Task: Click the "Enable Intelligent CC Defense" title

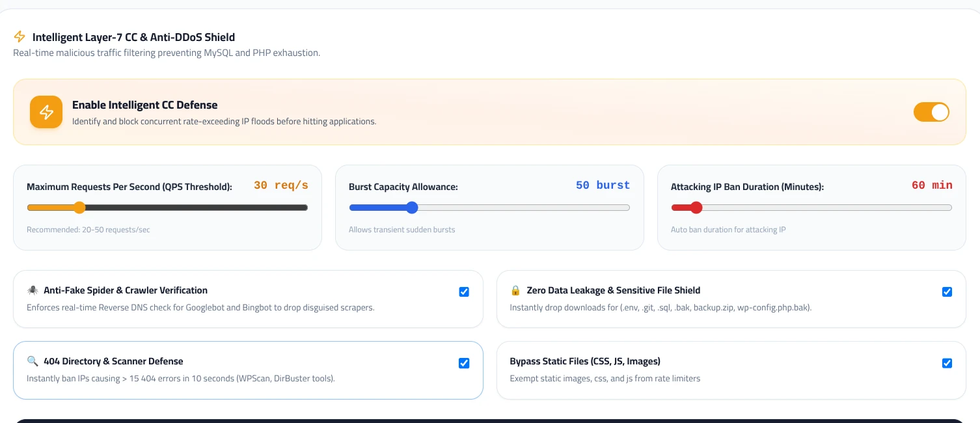Action: pyautogui.click(x=144, y=105)
